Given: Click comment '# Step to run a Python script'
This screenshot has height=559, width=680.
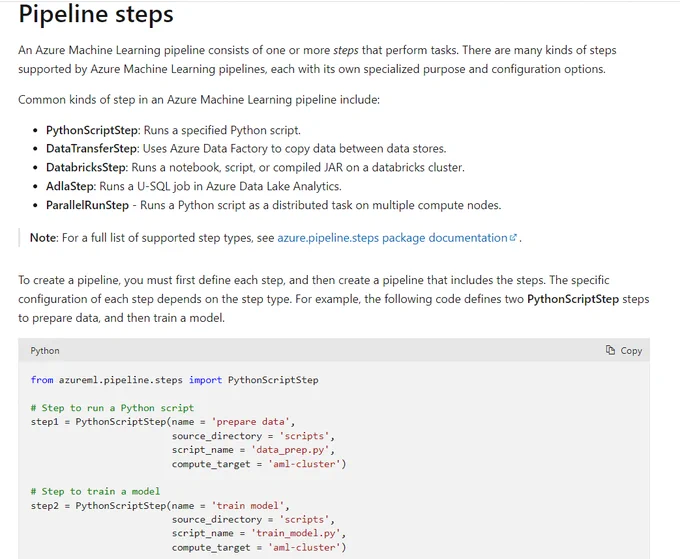Looking at the screenshot, I should [112, 408].
